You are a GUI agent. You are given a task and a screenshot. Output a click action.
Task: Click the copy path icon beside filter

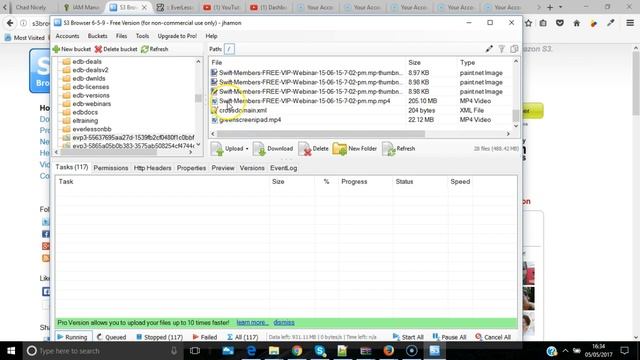[514, 49]
